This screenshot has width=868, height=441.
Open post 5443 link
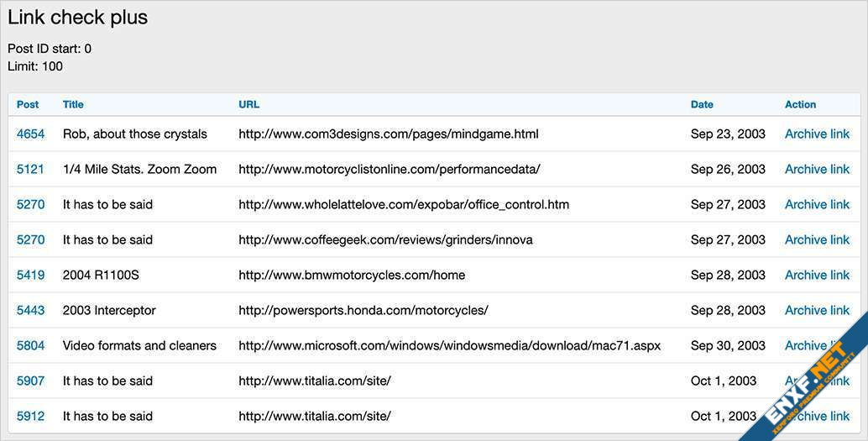[x=30, y=310]
